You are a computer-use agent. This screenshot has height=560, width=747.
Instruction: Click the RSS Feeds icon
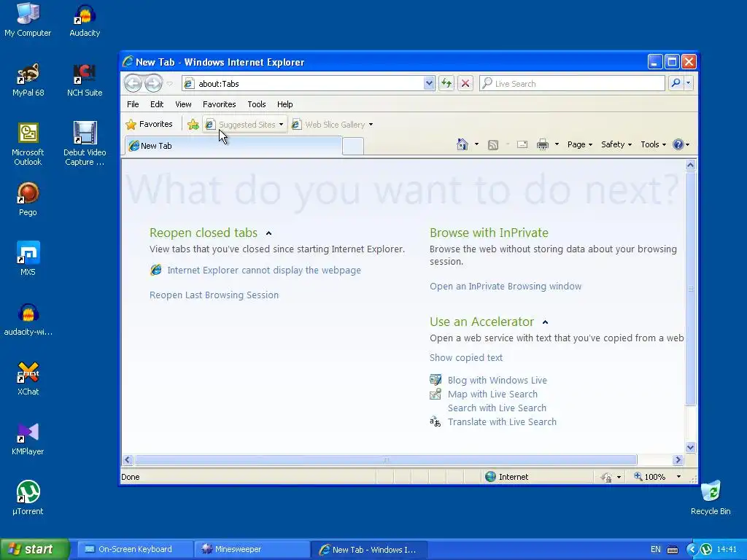[493, 145]
